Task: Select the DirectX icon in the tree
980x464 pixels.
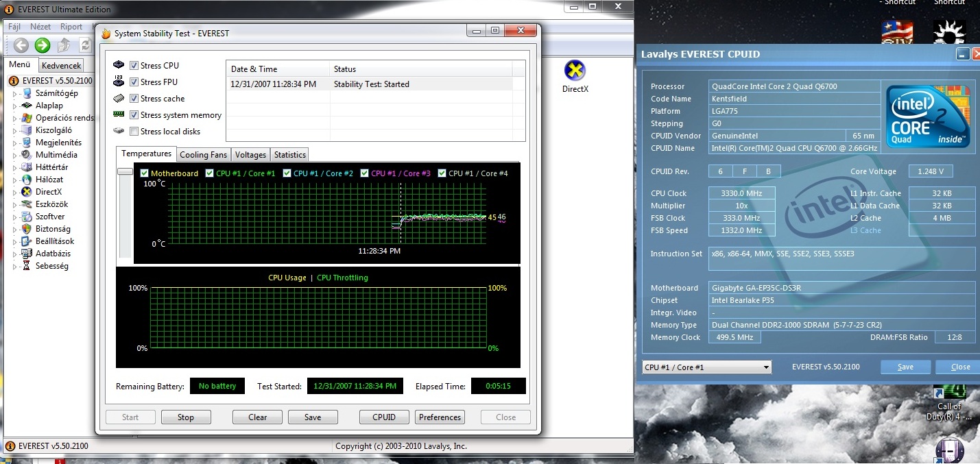Action: click(27, 192)
